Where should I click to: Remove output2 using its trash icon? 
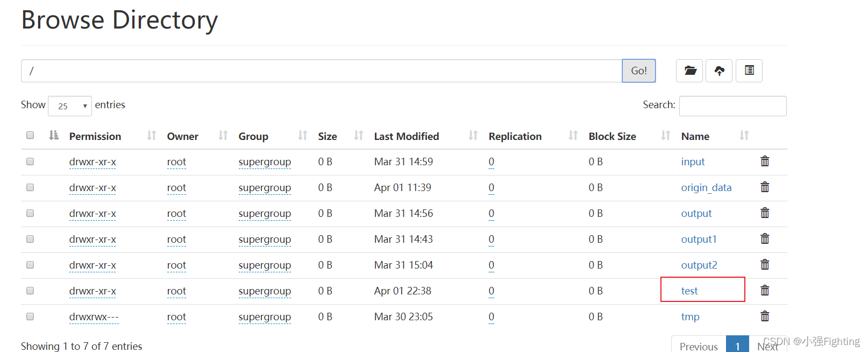(765, 264)
